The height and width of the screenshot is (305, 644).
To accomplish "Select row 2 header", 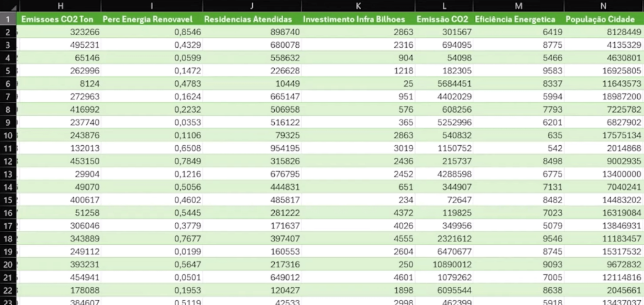I will [9, 31].
